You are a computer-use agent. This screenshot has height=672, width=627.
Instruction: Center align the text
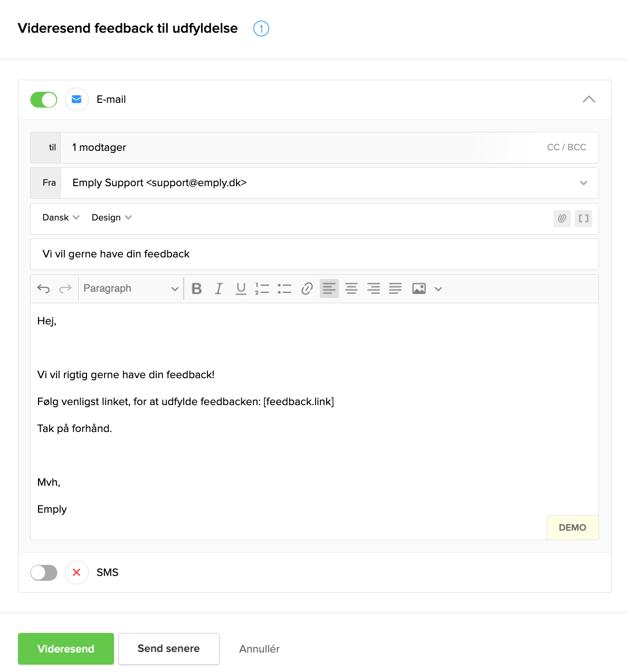pyautogui.click(x=351, y=289)
